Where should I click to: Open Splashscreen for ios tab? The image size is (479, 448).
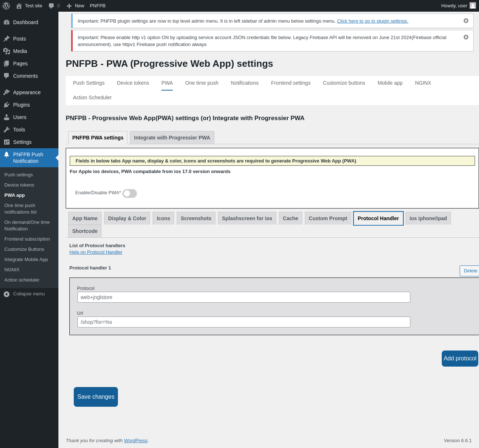247,218
